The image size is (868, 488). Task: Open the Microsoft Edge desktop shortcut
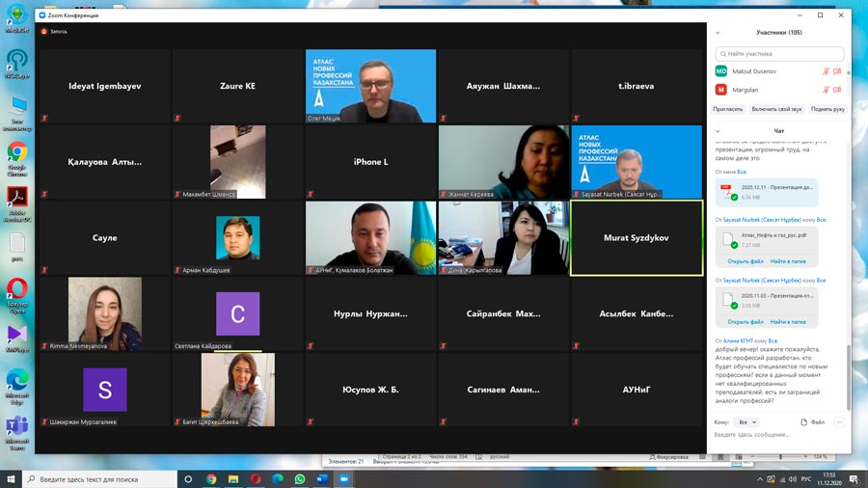coord(17,387)
